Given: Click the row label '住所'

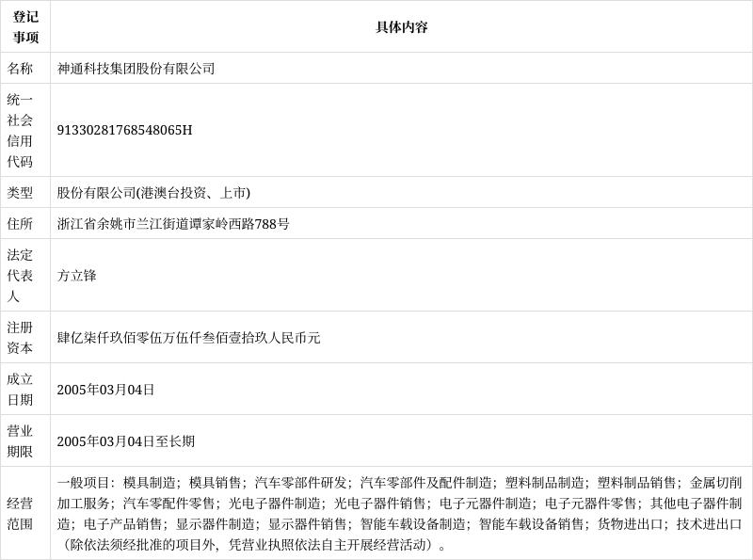Looking at the screenshot, I should click(20, 223).
